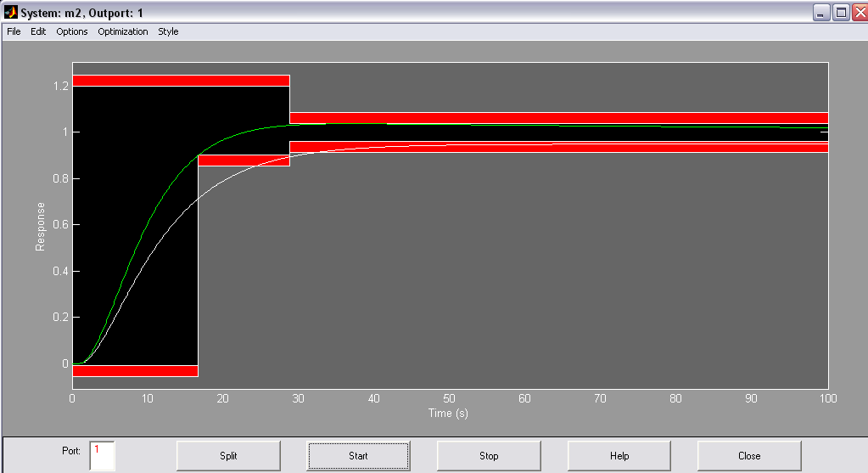The height and width of the screenshot is (473, 868).
Task: Select the red rise-time constraint bar at 0.9
Action: point(244,160)
